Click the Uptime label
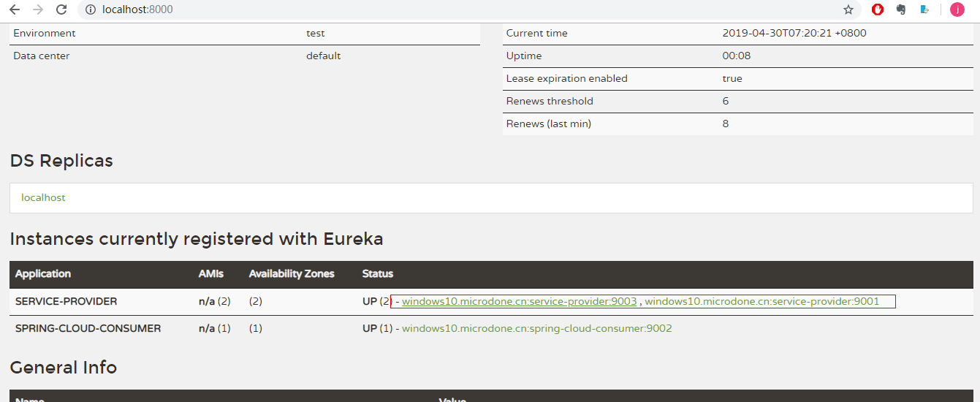 [x=524, y=56]
